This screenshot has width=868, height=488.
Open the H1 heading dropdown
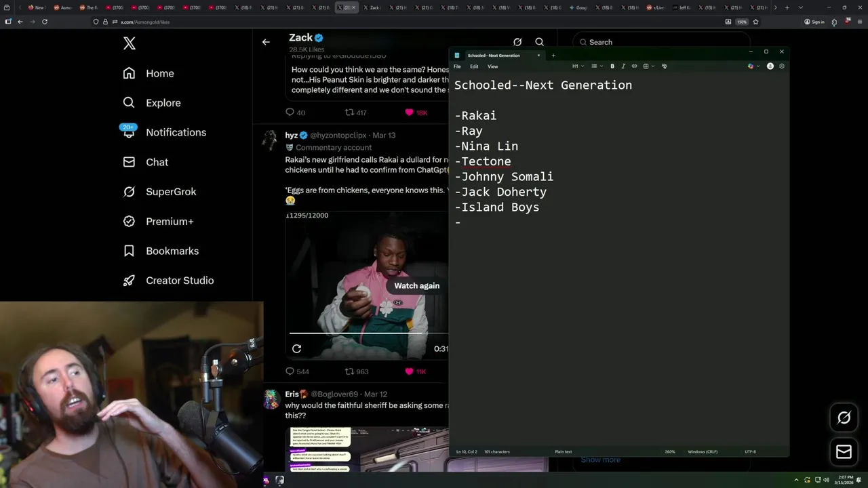(x=578, y=66)
